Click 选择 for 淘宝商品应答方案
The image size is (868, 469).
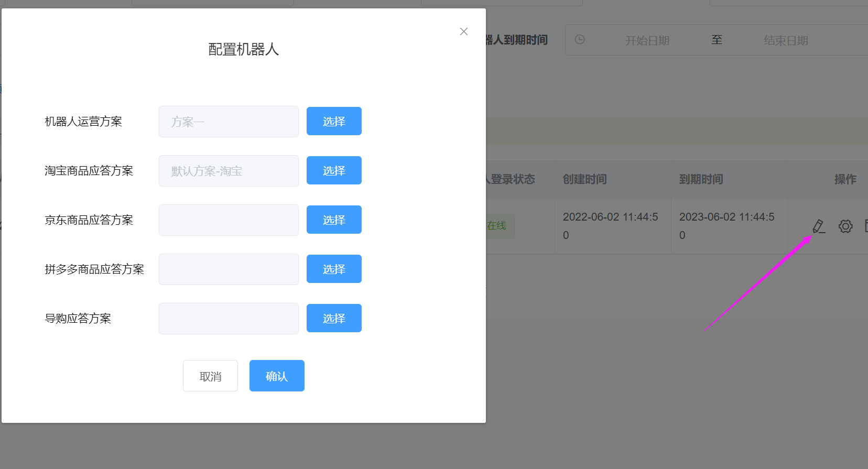[334, 170]
